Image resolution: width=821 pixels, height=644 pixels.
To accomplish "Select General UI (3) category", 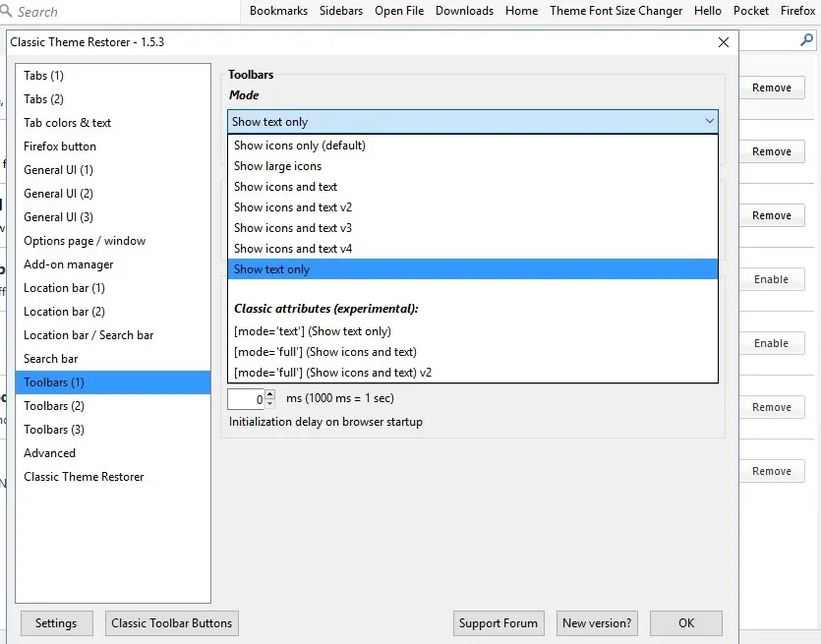I will coord(113,217).
